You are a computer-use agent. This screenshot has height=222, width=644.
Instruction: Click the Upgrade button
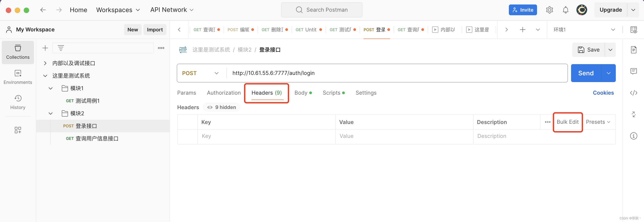click(611, 10)
